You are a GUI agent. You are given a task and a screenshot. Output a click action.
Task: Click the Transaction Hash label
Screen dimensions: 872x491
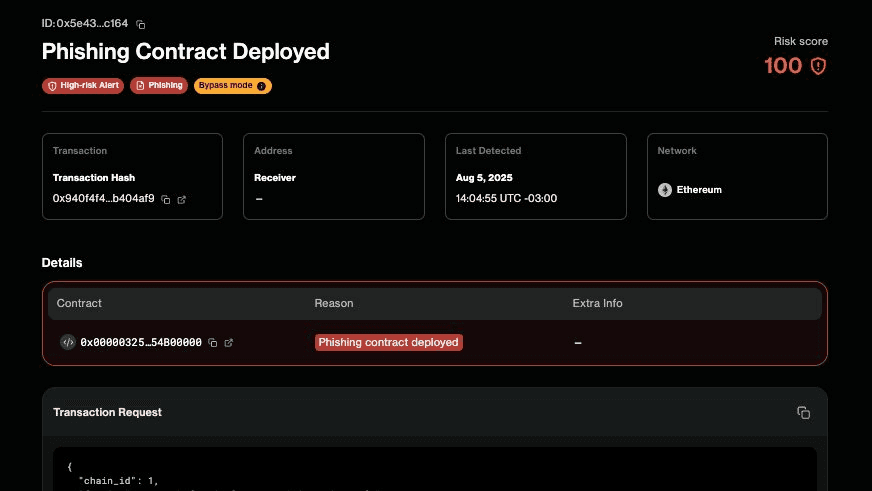click(x=93, y=178)
